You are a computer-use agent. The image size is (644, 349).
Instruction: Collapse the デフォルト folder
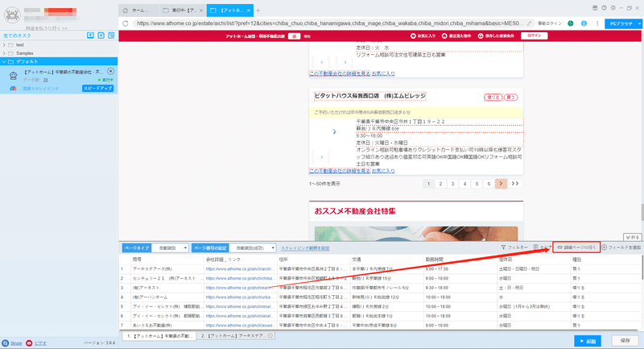tap(4, 62)
